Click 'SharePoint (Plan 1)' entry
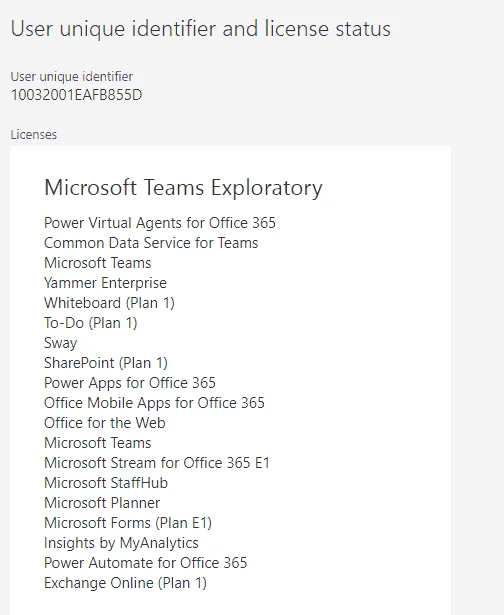504x615 pixels. tap(106, 363)
